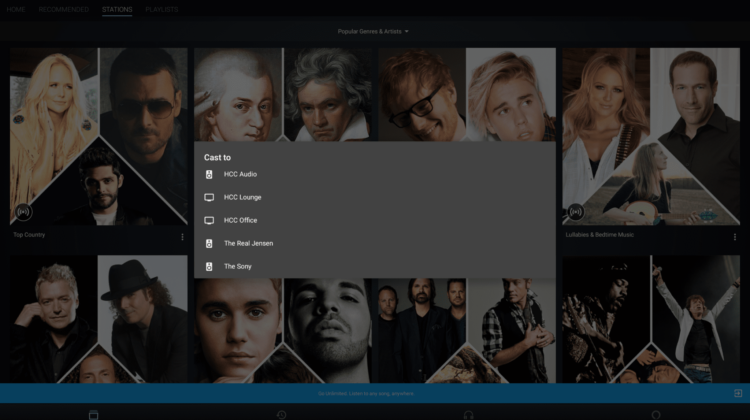Open Top Country three-dot options menu
This screenshot has height=420, width=750.
coord(182,237)
